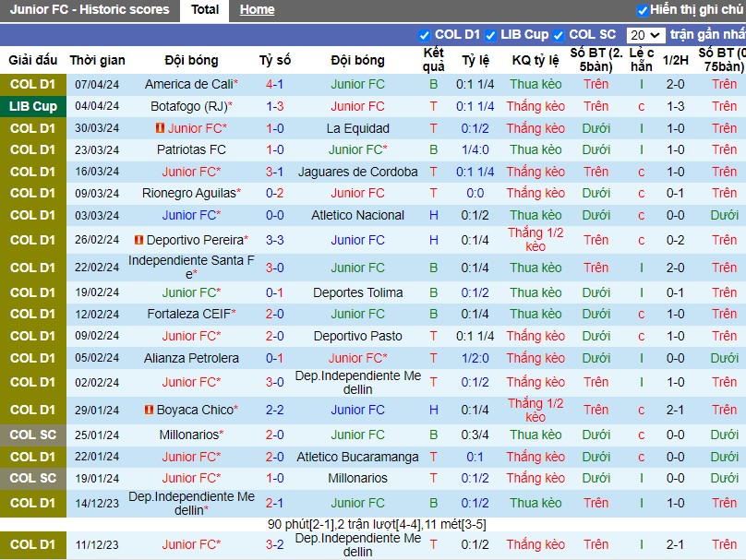Click 'Thua kèo' in America de Cali row
The height and width of the screenshot is (560, 746).
[535, 85]
